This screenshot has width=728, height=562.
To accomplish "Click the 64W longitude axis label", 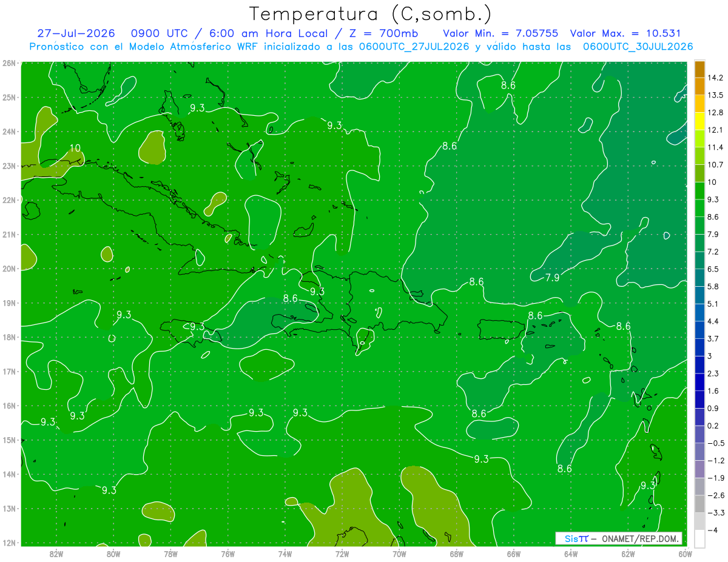I will click(x=571, y=554).
